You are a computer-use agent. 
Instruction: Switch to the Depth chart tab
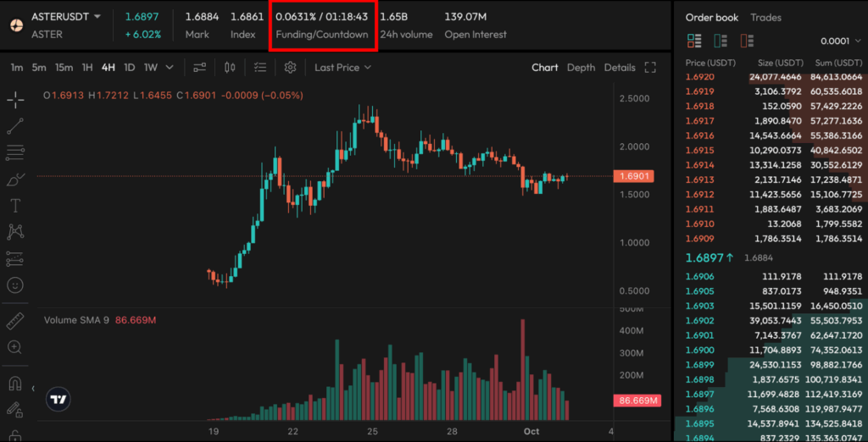581,68
